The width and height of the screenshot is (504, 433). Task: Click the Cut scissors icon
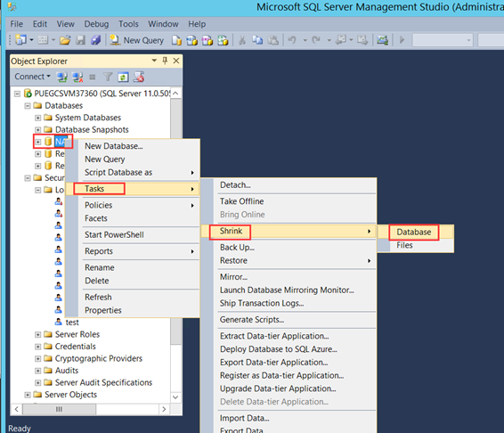coord(242,40)
